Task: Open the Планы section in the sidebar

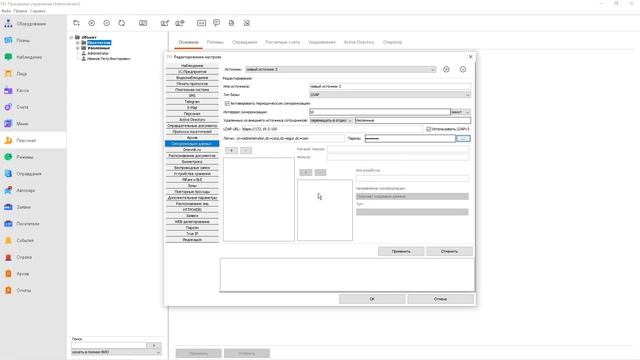Action: 23,40
